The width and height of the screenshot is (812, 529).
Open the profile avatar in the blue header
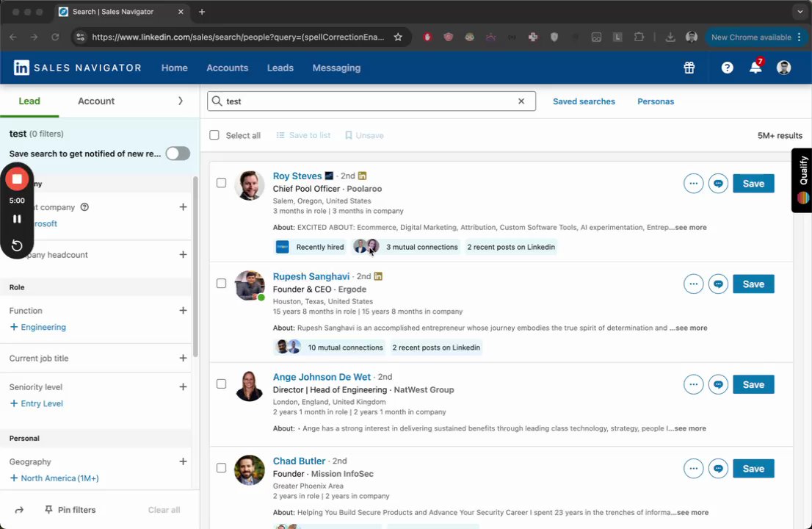(783, 68)
